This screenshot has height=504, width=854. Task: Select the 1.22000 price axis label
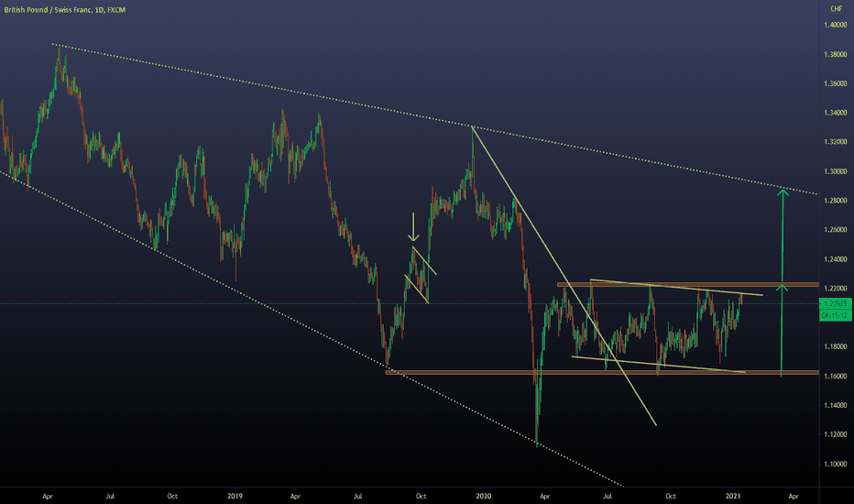pos(836,289)
